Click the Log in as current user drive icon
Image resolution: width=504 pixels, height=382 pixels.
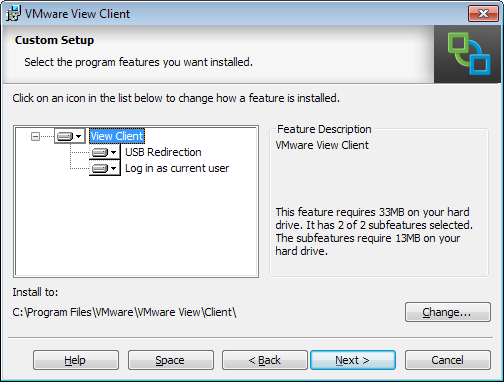pos(100,168)
